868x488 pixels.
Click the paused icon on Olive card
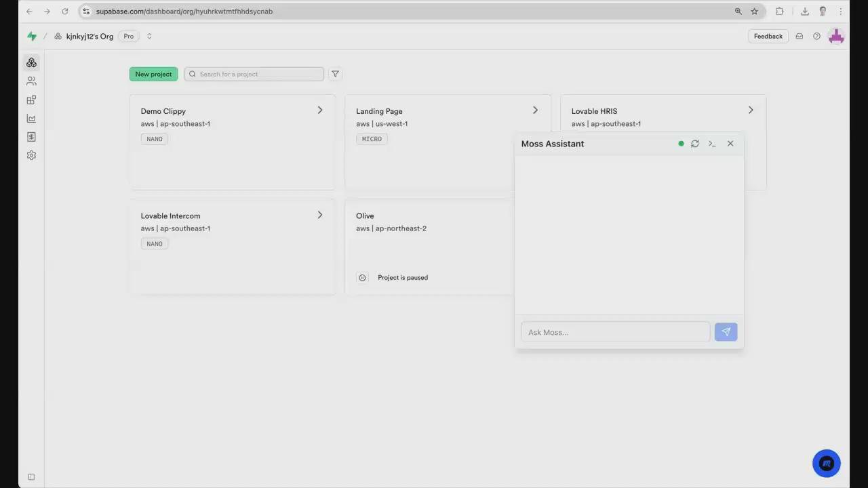(362, 278)
